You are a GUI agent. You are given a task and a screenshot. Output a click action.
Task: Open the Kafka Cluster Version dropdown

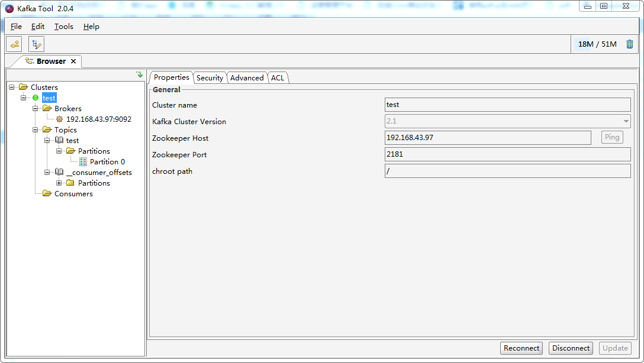[626, 121]
